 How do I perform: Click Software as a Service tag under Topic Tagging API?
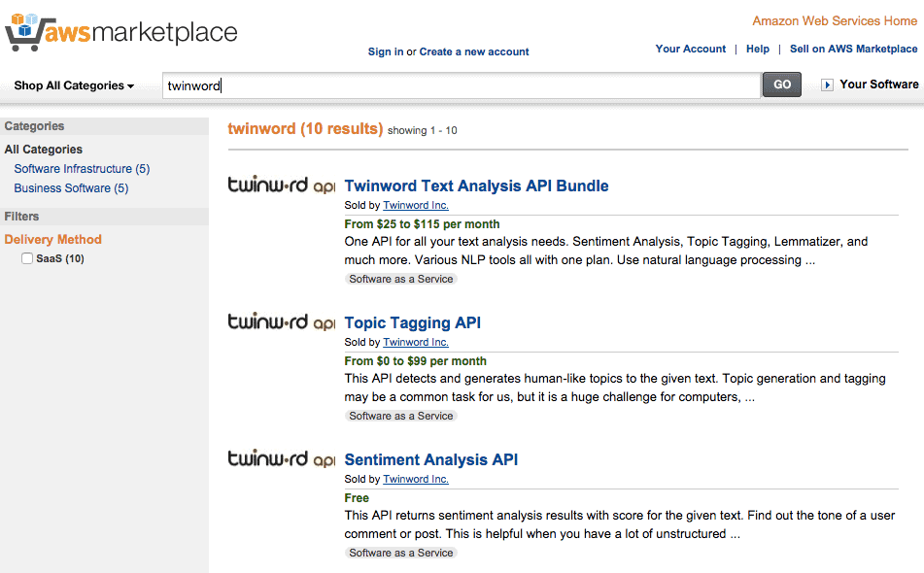tap(400, 416)
